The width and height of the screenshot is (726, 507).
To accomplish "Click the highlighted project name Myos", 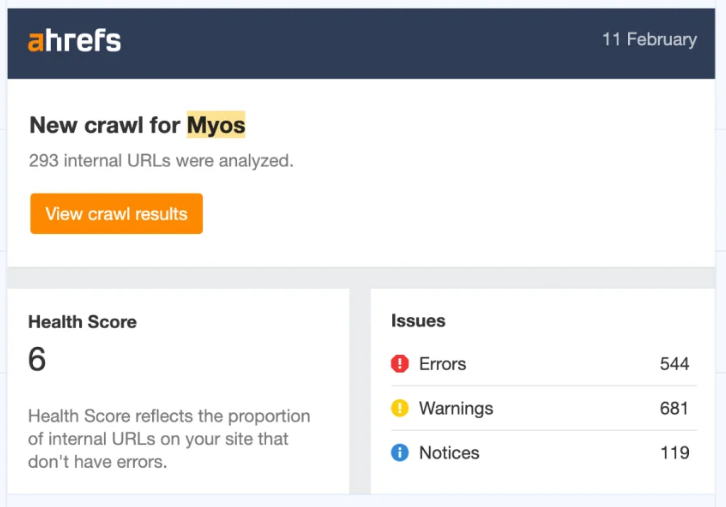I will pyautogui.click(x=216, y=125).
